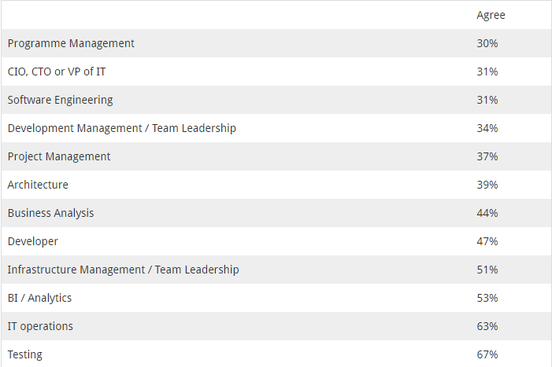This screenshot has height=367, width=552.
Task: Select the Business Analysis row label
Action: pos(51,213)
